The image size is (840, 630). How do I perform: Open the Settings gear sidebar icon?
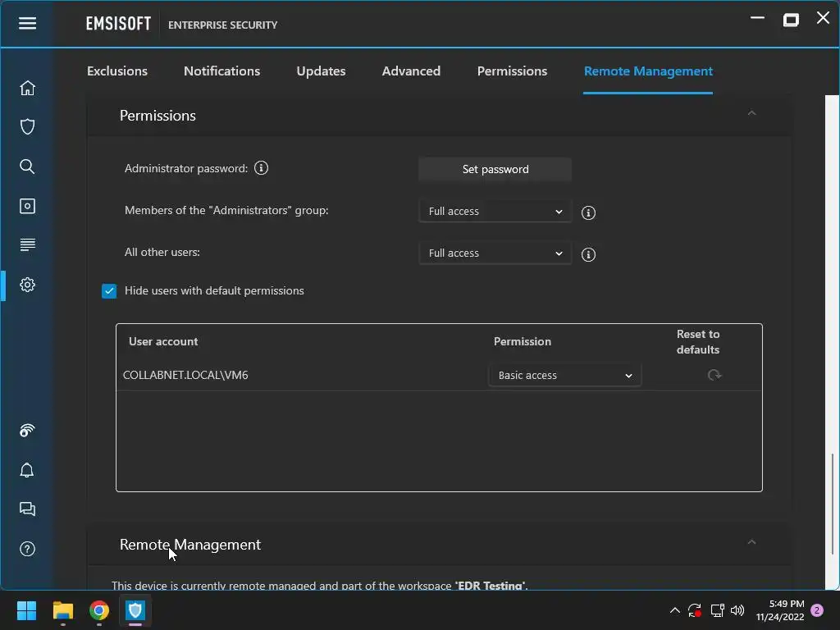(x=27, y=285)
